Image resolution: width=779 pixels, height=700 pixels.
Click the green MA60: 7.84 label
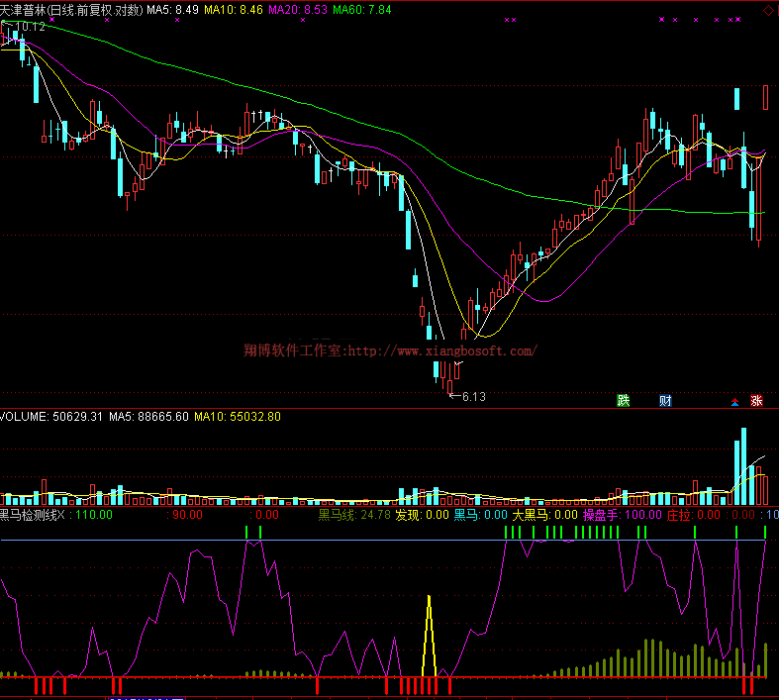click(361, 9)
